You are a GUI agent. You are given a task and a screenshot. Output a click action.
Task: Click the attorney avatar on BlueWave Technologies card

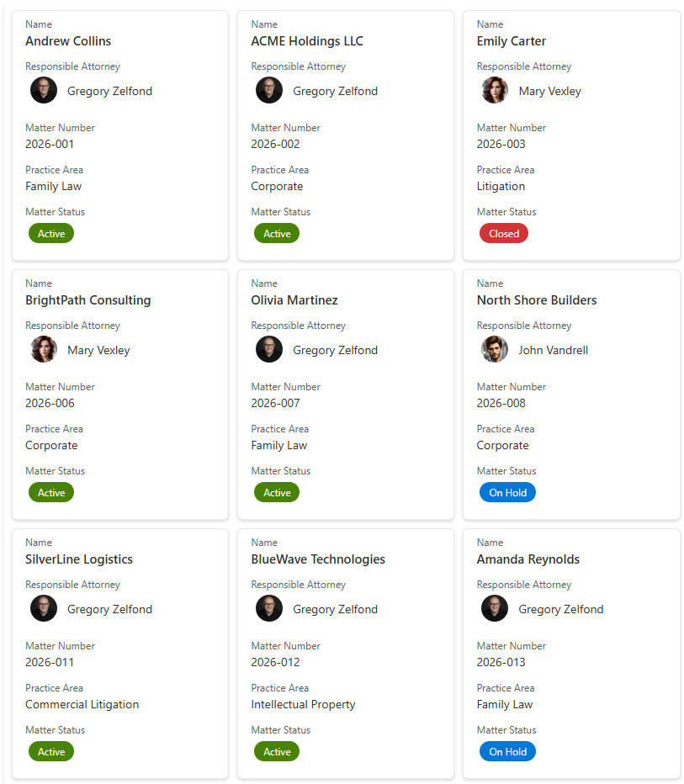(269, 609)
